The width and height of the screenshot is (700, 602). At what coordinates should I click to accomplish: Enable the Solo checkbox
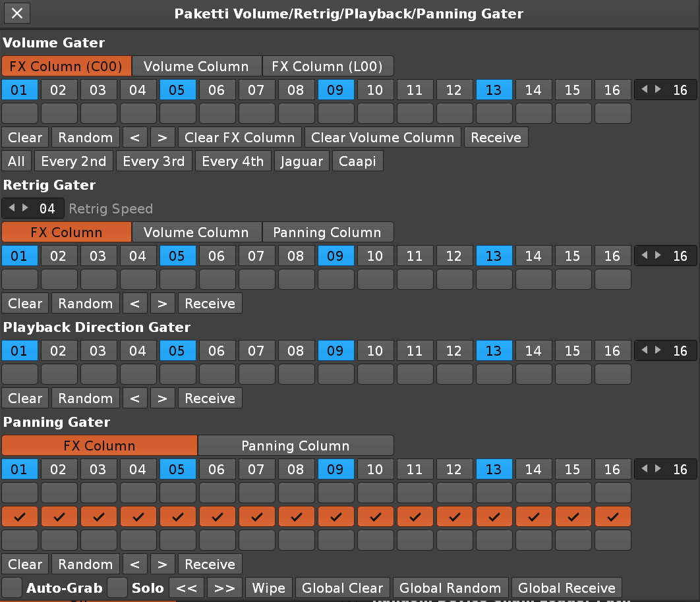point(117,588)
